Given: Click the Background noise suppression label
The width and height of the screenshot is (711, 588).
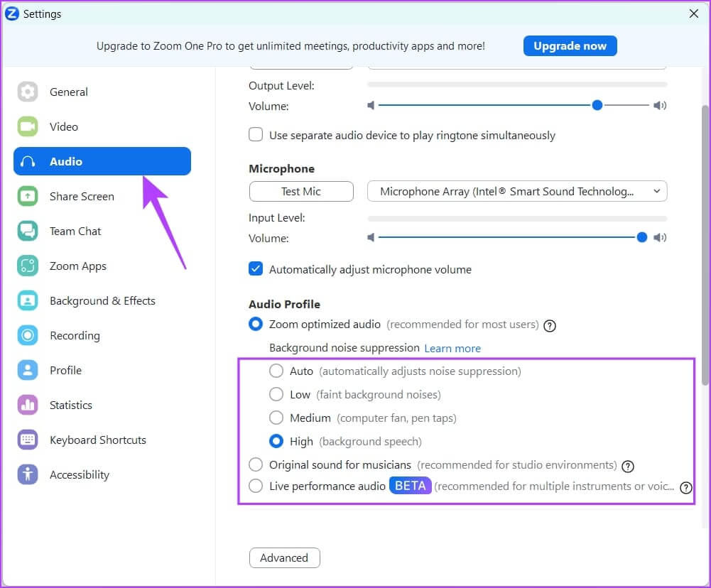Looking at the screenshot, I should click(x=344, y=348).
